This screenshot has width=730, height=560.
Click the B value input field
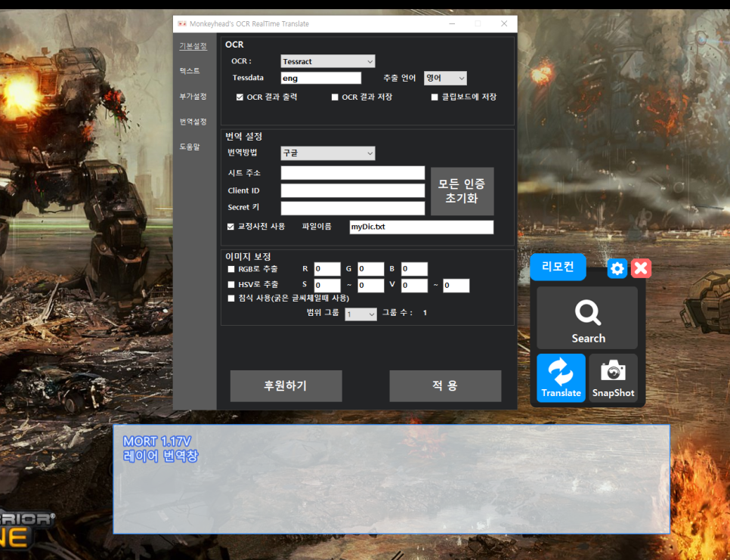[414, 269]
